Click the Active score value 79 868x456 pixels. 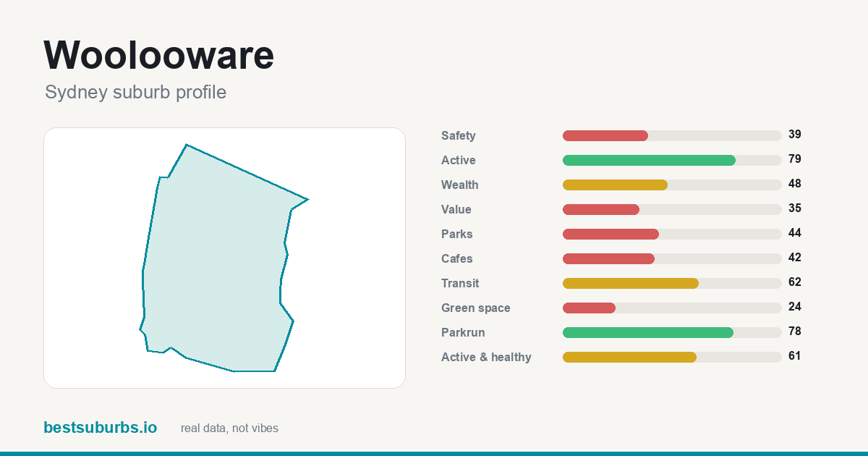pyautogui.click(x=795, y=159)
